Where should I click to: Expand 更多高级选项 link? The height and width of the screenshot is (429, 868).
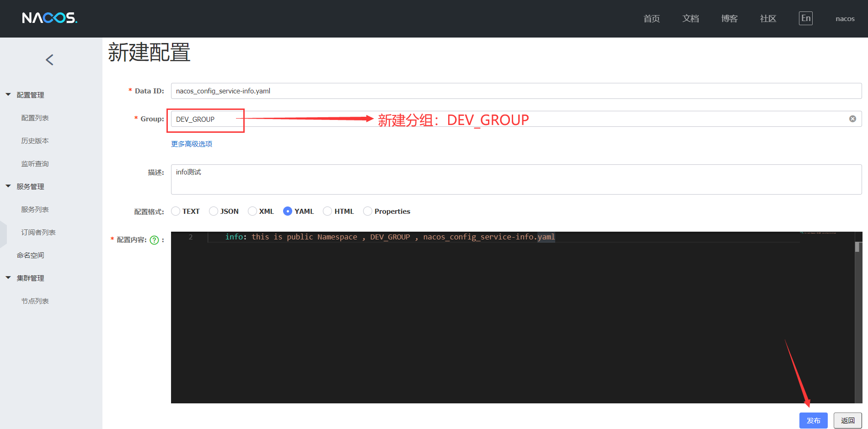click(192, 144)
